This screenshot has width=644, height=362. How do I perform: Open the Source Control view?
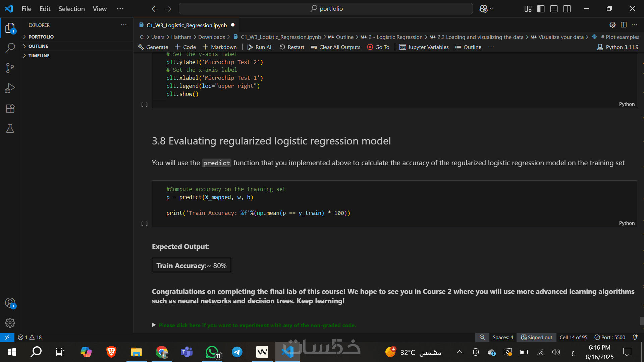point(10,68)
